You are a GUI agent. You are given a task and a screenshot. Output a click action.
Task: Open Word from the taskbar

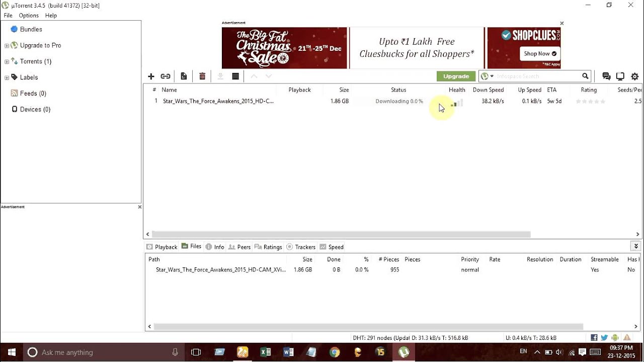point(288,352)
